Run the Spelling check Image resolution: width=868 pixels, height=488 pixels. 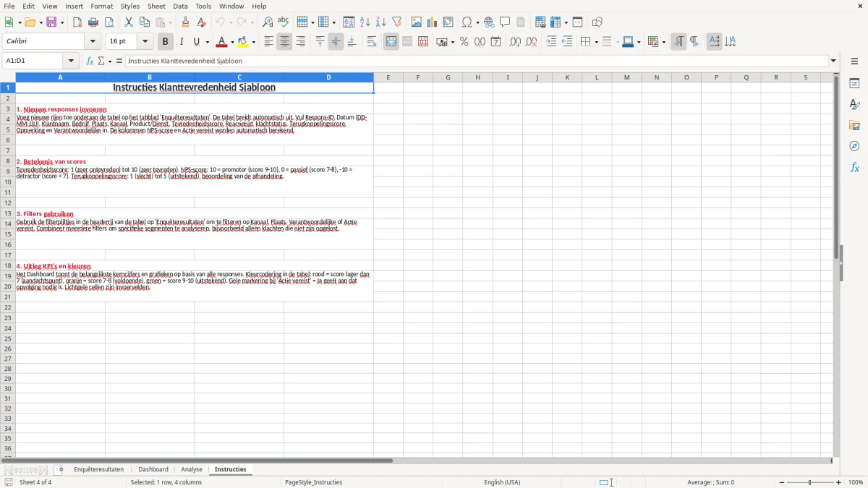pyautogui.click(x=284, y=22)
